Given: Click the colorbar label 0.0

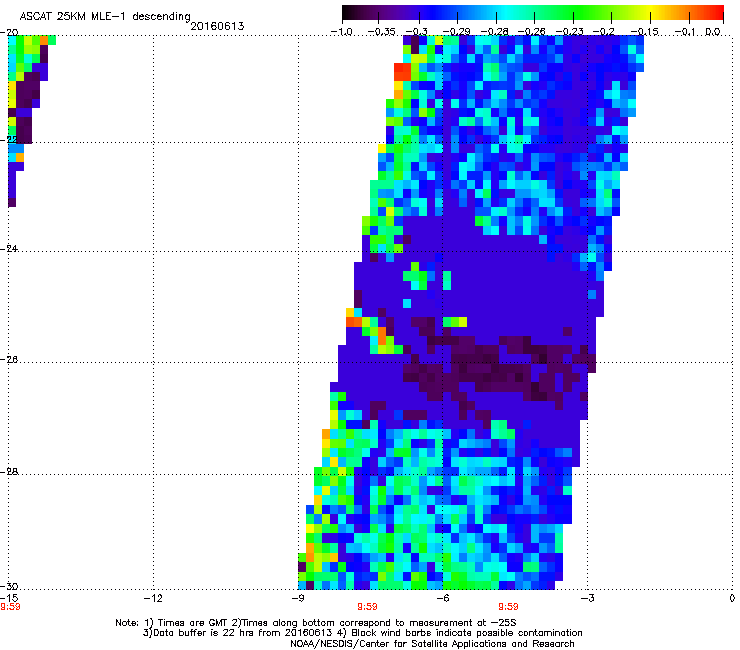Looking at the screenshot, I should click(713, 32).
